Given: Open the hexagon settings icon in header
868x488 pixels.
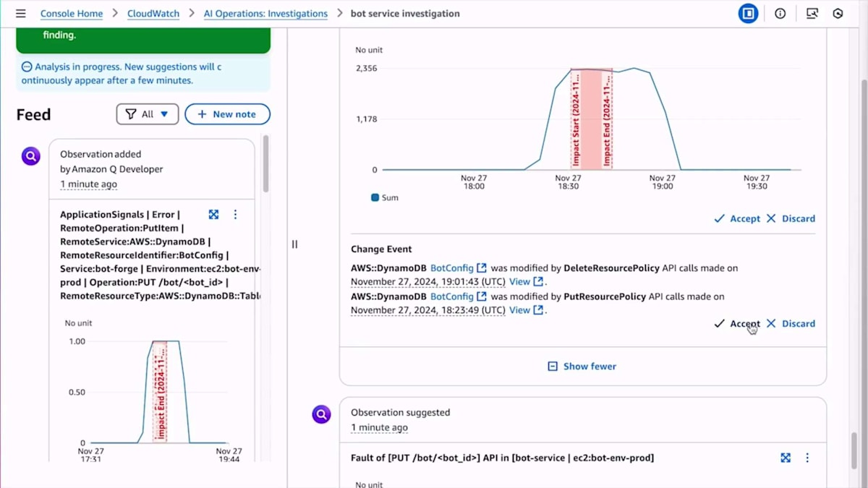Looking at the screenshot, I should pyautogui.click(x=838, y=14).
